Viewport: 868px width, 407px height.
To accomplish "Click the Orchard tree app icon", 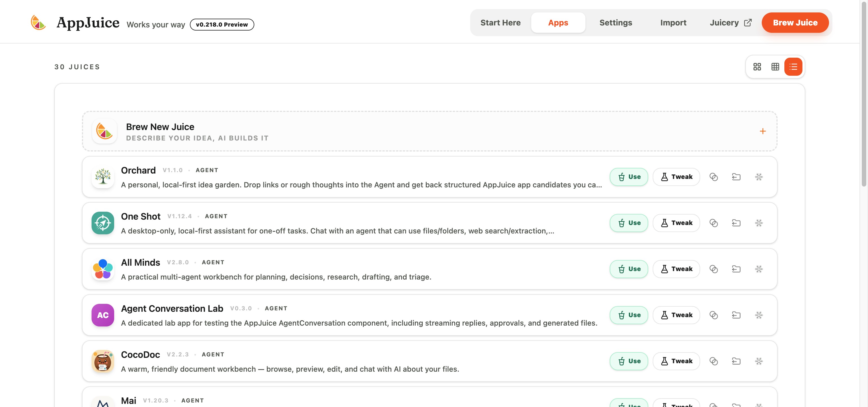I will [103, 177].
